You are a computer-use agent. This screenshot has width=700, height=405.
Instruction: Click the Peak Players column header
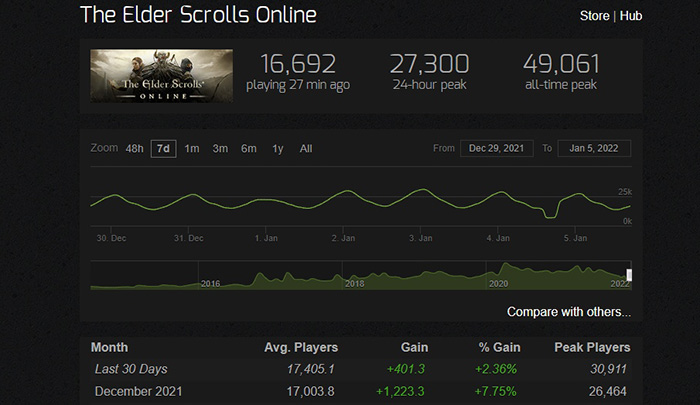point(592,347)
